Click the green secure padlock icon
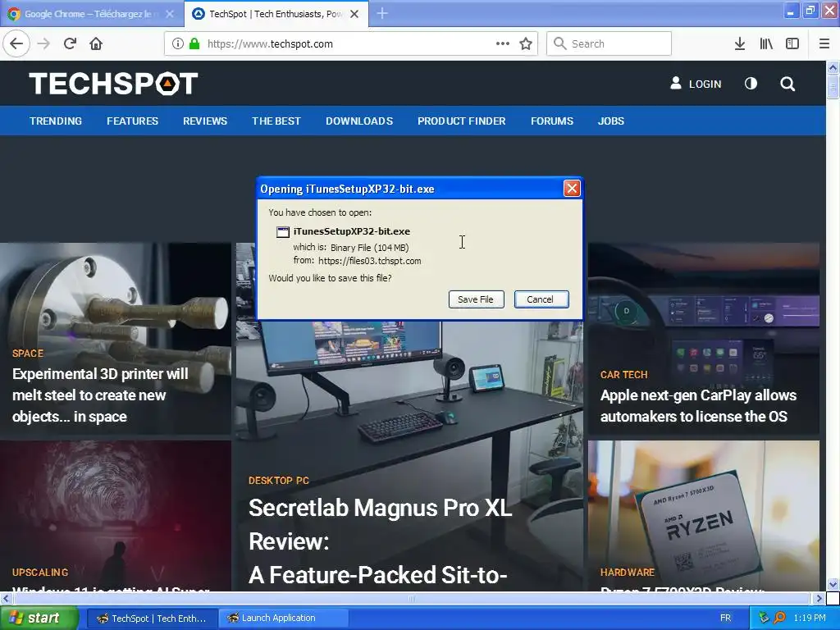Screen dimensions: 840x630 (194, 43)
